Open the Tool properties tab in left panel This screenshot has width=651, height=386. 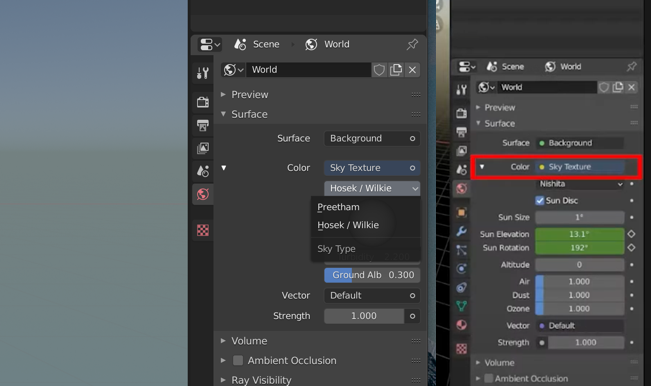tap(203, 73)
